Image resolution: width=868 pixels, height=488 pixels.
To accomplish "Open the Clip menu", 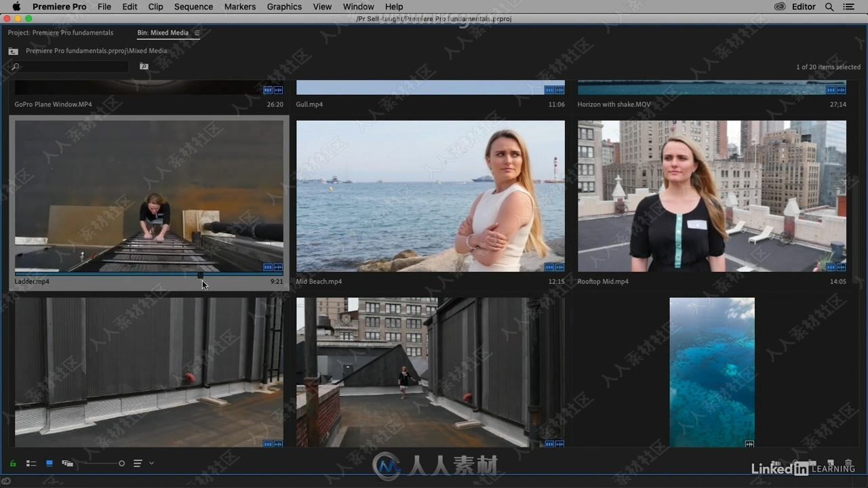I will (x=155, y=7).
